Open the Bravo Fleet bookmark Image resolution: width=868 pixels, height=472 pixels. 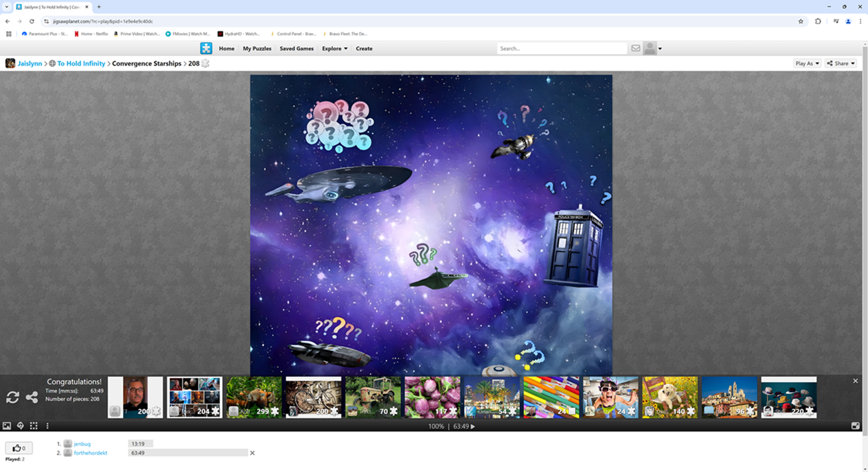[x=345, y=34]
